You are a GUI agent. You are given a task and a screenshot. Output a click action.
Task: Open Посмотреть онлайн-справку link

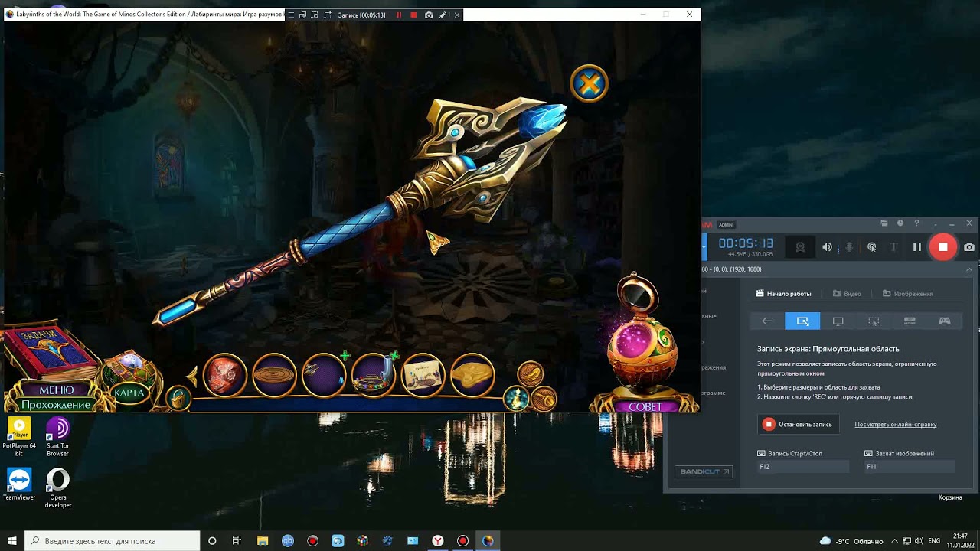896,425
